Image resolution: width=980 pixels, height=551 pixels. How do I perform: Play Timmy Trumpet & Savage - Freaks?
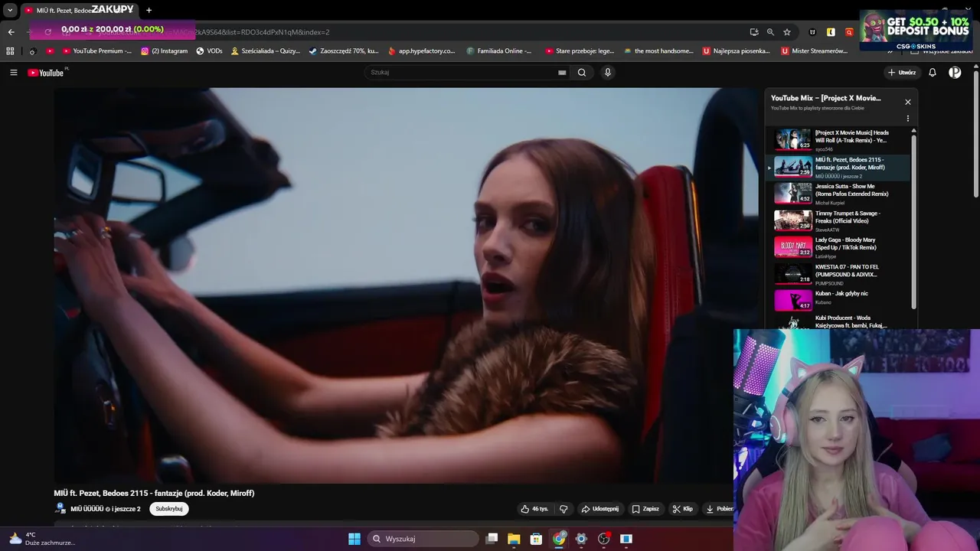(x=839, y=220)
